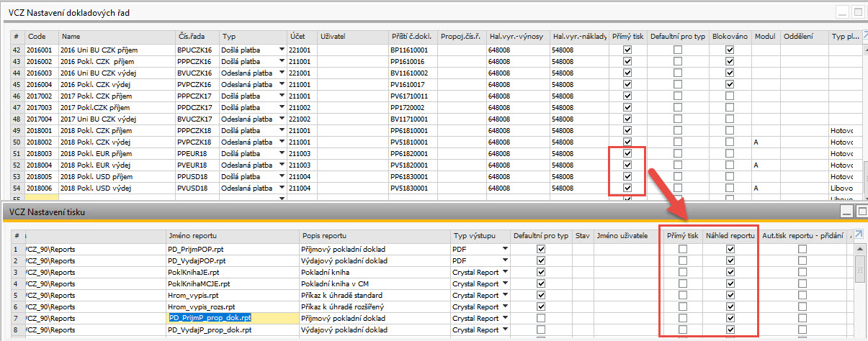This screenshot has width=868, height=341.
Task: Click the Náhled reportu column header
Action: (730, 235)
